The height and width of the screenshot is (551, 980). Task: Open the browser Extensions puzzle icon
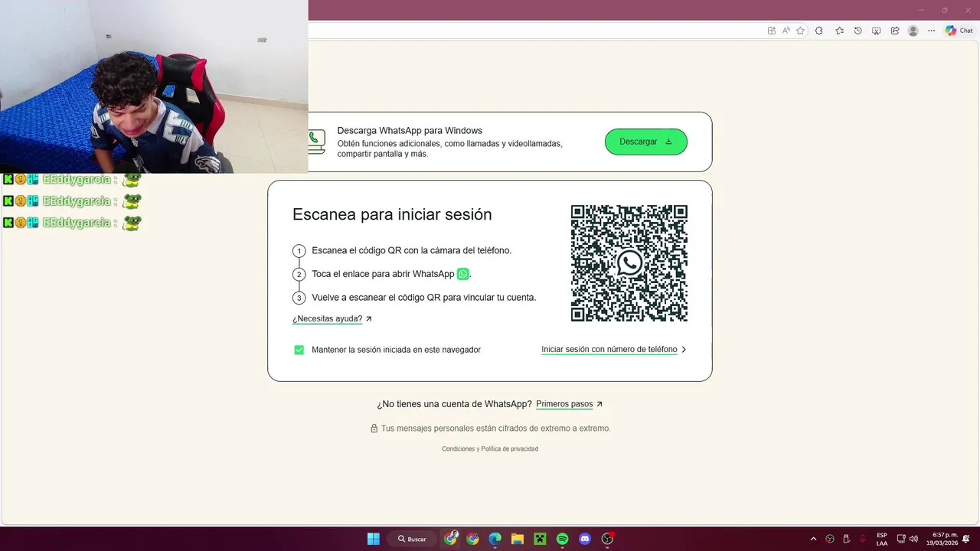point(818,31)
